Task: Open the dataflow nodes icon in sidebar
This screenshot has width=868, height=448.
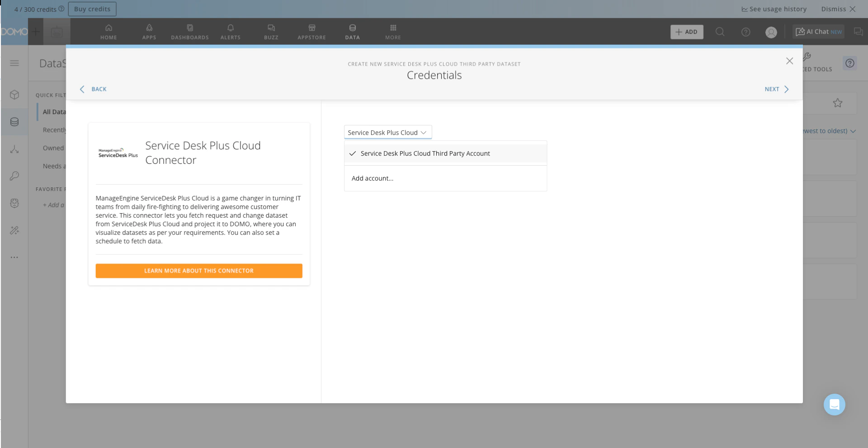Action: click(14, 149)
